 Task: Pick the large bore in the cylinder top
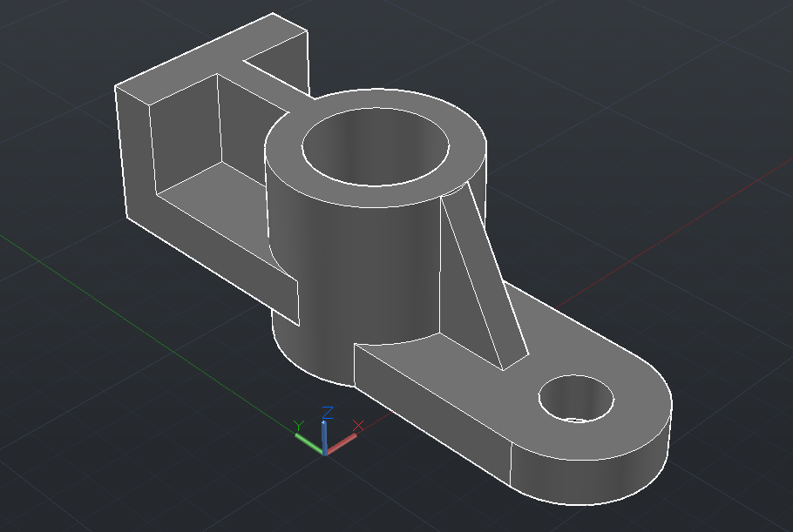click(376, 147)
